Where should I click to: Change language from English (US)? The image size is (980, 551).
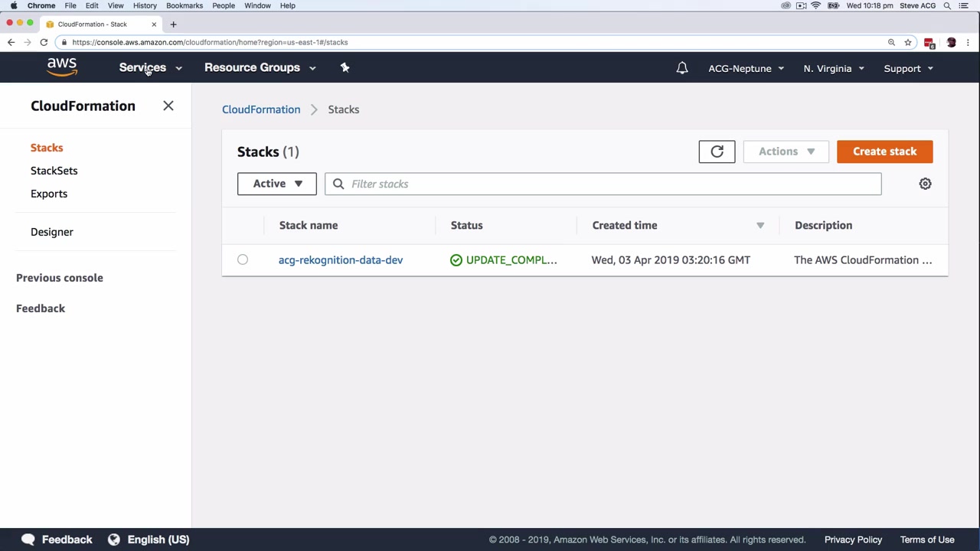(158, 540)
